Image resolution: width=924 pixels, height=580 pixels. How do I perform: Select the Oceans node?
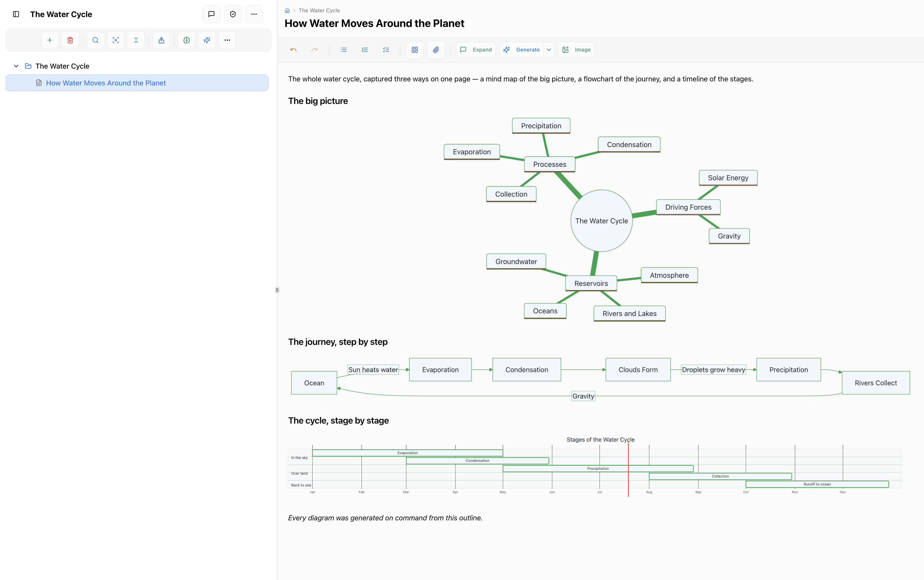[545, 311]
